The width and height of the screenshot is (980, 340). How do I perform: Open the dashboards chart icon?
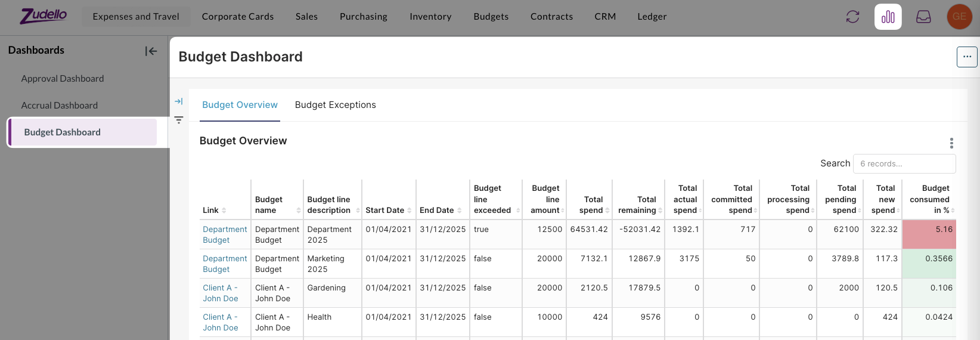pos(888,17)
